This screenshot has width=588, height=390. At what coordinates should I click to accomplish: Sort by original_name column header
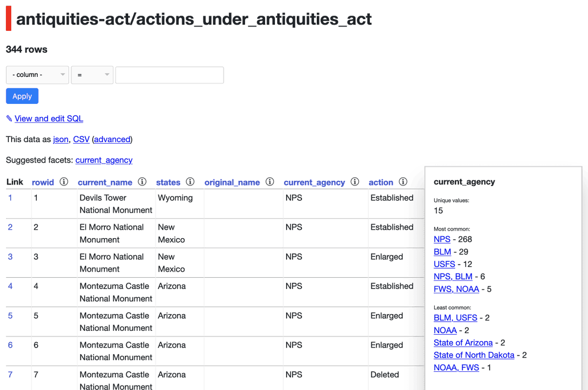232,182
